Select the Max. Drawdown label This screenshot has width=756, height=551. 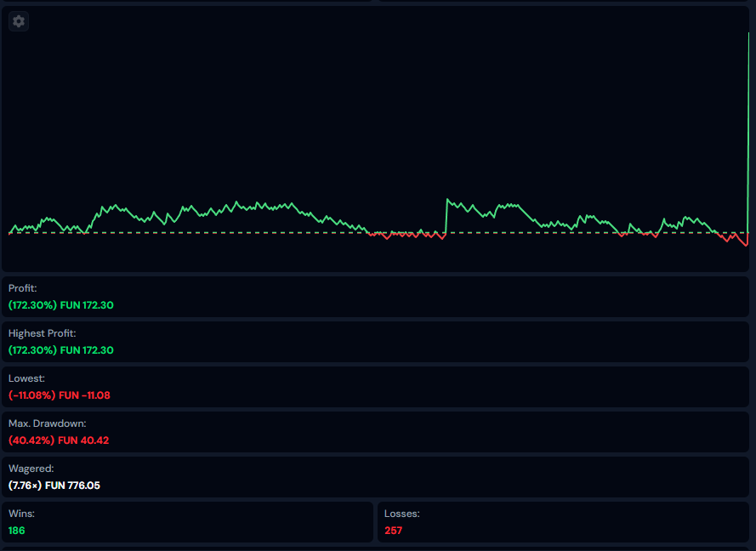48,423
